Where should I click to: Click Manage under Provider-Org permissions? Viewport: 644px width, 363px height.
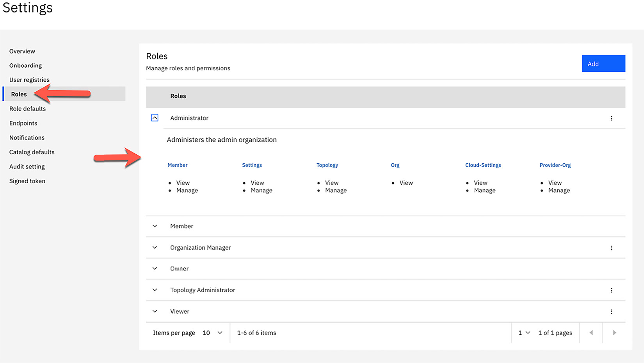pos(559,190)
